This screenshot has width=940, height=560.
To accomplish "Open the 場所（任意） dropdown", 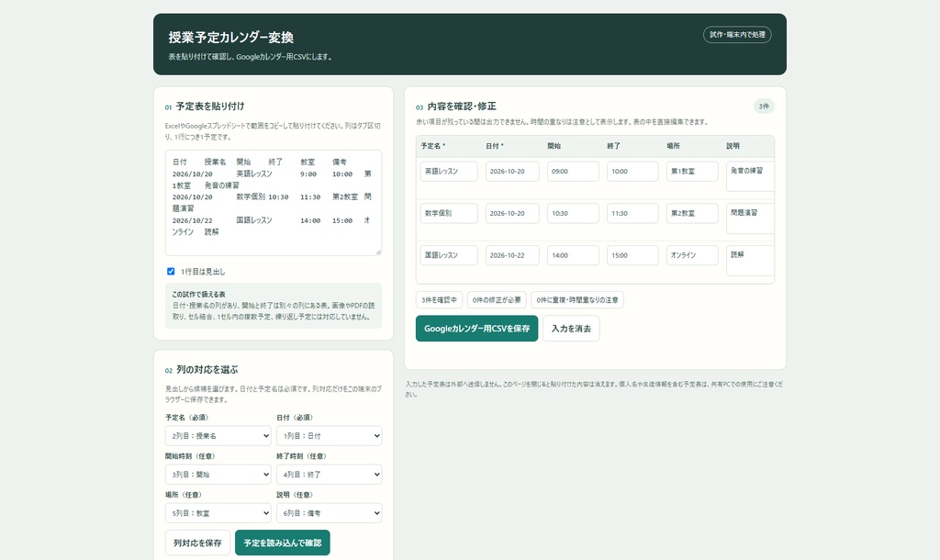I will (218, 513).
